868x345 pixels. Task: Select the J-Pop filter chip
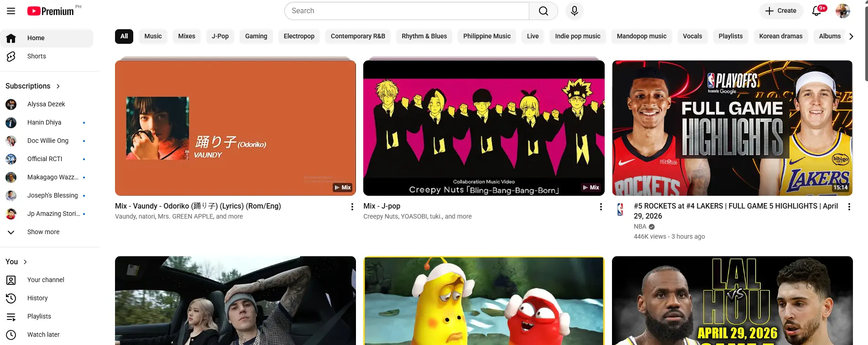click(220, 36)
